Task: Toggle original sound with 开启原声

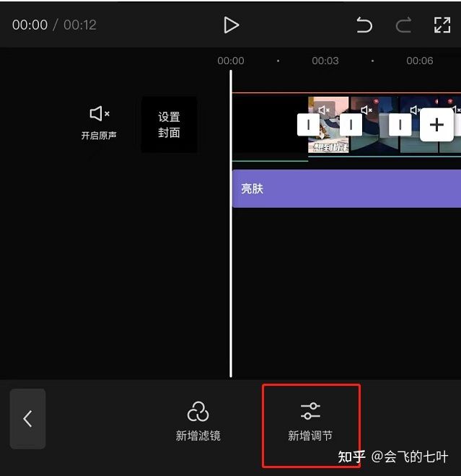Action: click(99, 123)
